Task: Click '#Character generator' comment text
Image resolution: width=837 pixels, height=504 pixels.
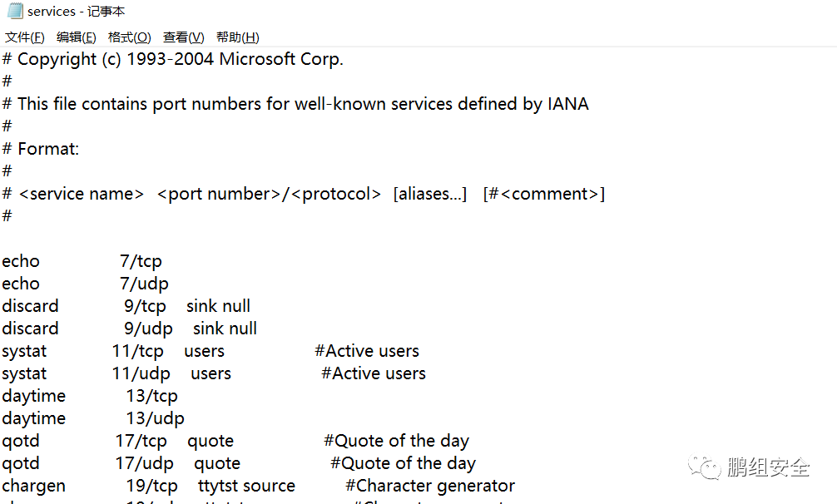Action: [430, 486]
